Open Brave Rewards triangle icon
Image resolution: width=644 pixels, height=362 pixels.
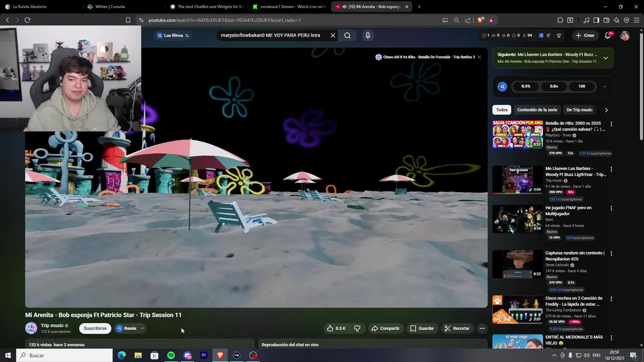[x=491, y=20]
